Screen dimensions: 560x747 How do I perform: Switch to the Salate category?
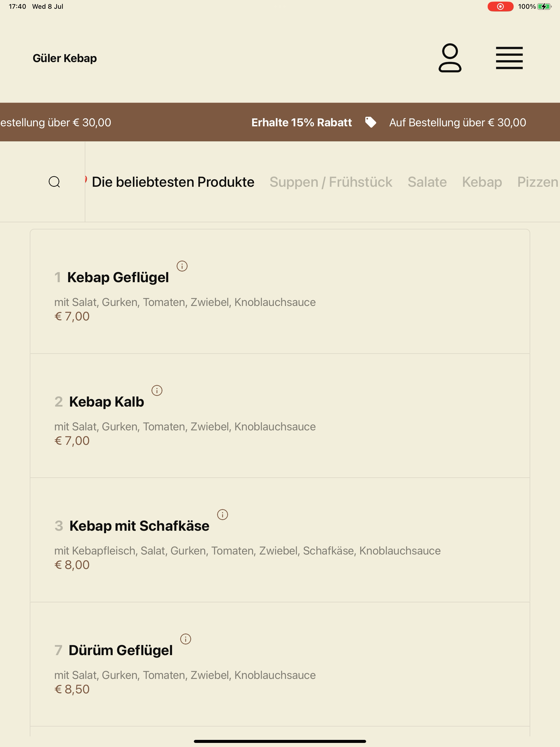(427, 182)
